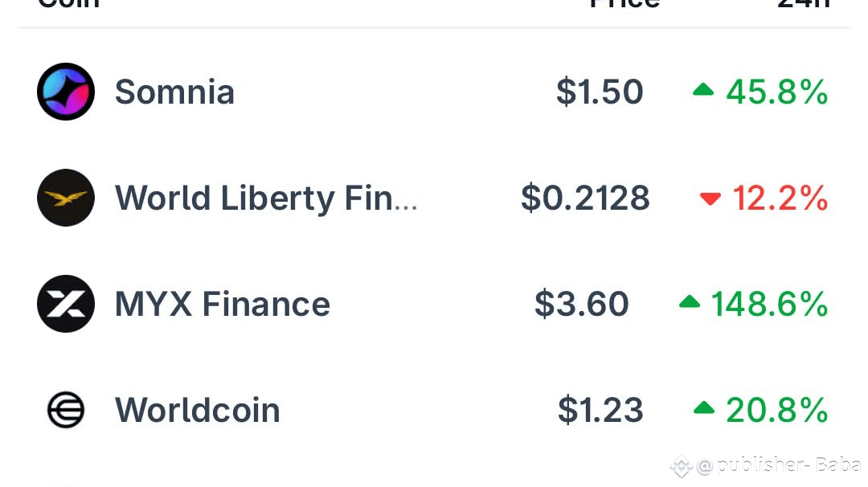Image resolution: width=868 pixels, height=487 pixels.
Task: Select the MYX Finance coin name
Action: click(223, 304)
